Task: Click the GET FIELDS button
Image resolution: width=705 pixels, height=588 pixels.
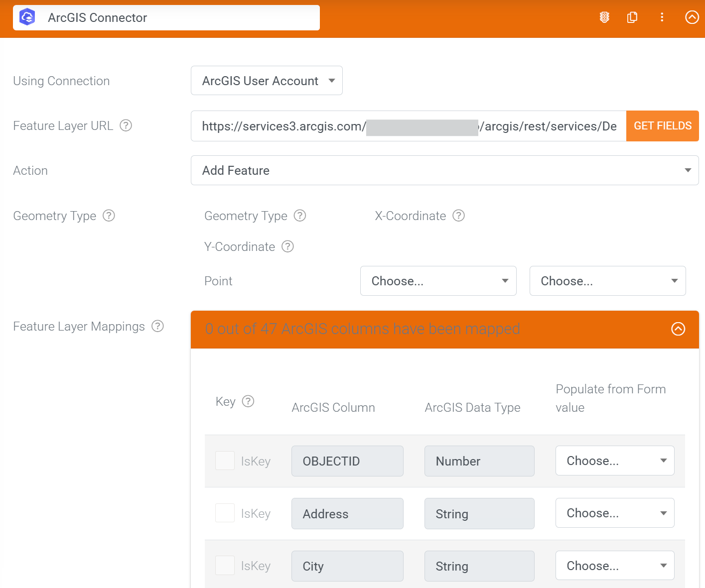Action: (662, 126)
